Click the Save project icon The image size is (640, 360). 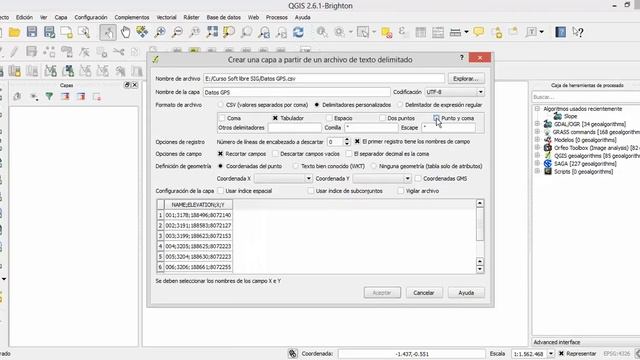coord(32,32)
